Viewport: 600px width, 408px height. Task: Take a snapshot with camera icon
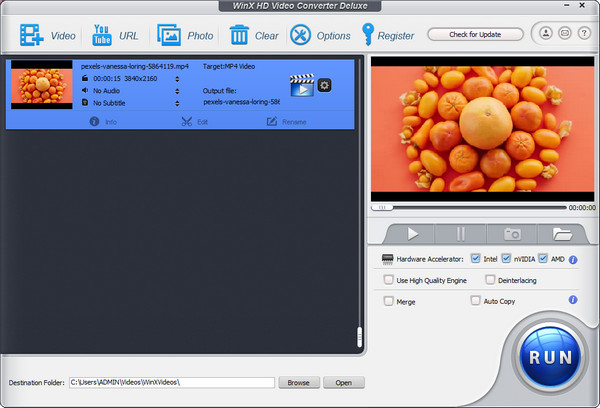(x=512, y=233)
